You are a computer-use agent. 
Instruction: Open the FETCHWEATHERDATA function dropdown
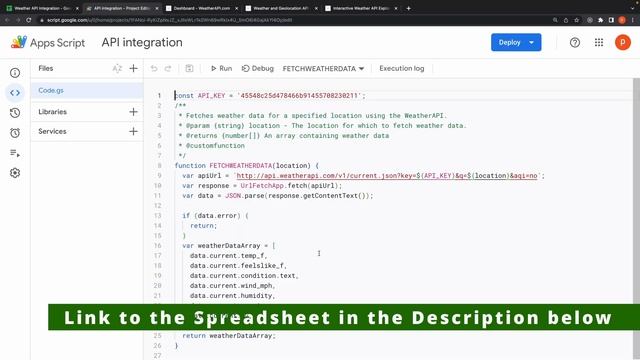coord(323,69)
